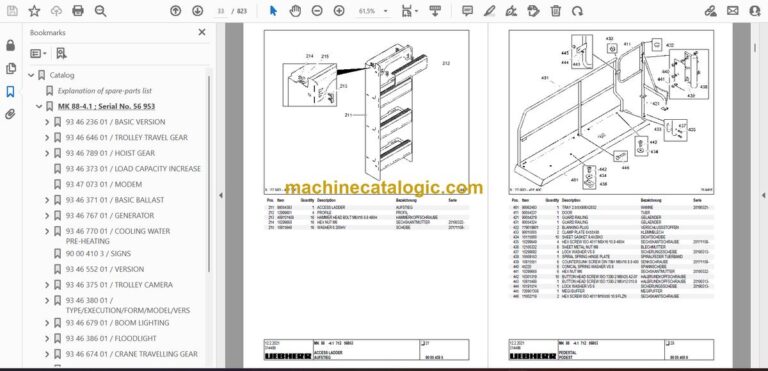The image size is (768, 371).
Task: Expand the GENERATOR bookmark
Action: tap(47, 216)
